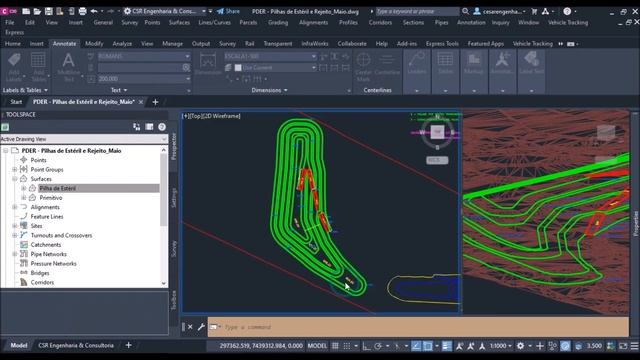The image size is (640, 360).
Task: Switch to the Express Tools ribbon tab
Action: pyautogui.click(x=442, y=43)
